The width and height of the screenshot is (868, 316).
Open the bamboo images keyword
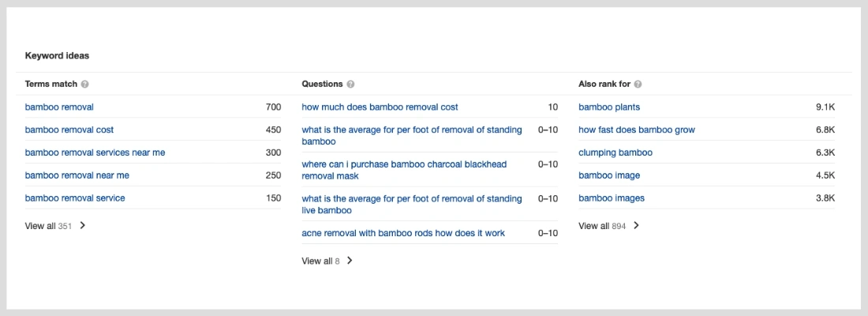tap(611, 198)
